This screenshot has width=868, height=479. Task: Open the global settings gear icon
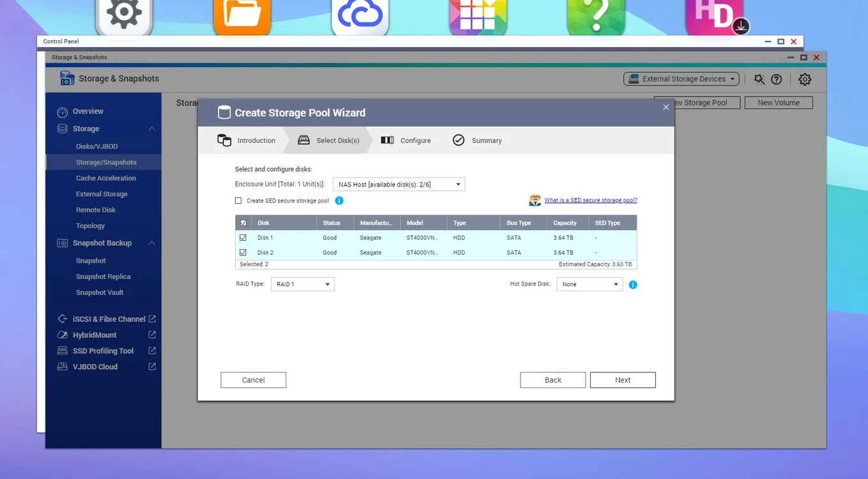click(x=805, y=79)
